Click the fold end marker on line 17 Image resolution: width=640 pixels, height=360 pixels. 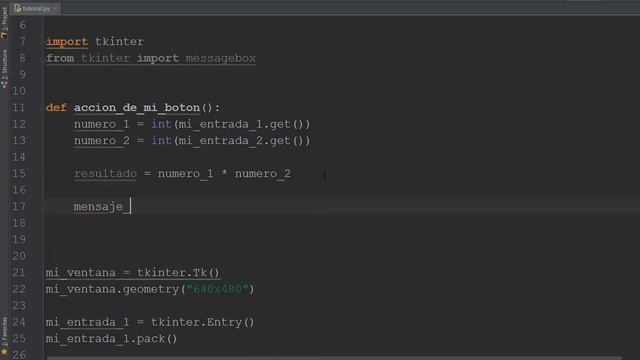(x=43, y=207)
